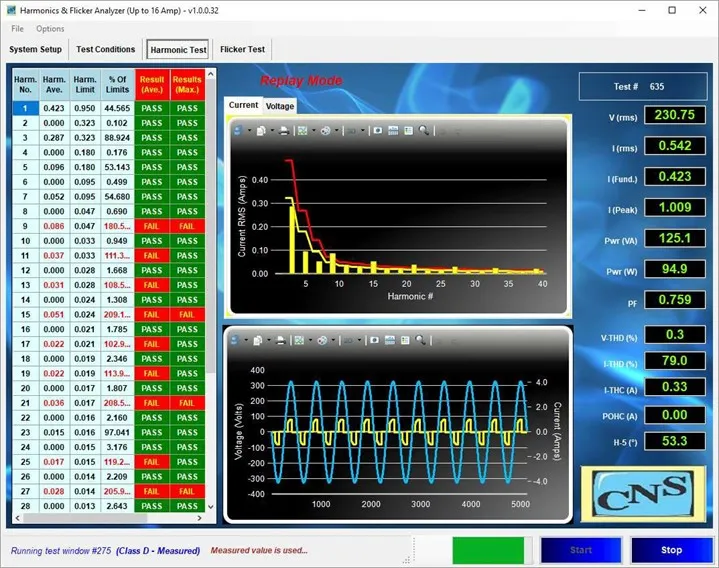Open the Options menu
Image resolution: width=719 pixels, height=568 pixels.
[x=50, y=28]
